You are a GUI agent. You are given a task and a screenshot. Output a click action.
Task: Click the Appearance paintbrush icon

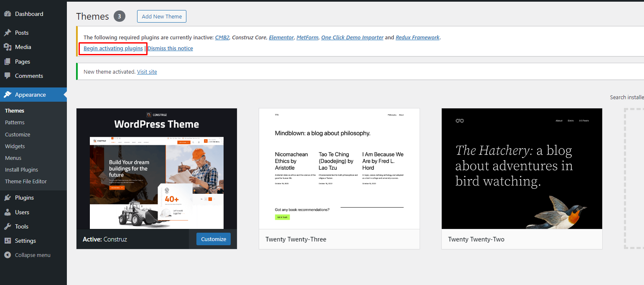click(x=8, y=95)
